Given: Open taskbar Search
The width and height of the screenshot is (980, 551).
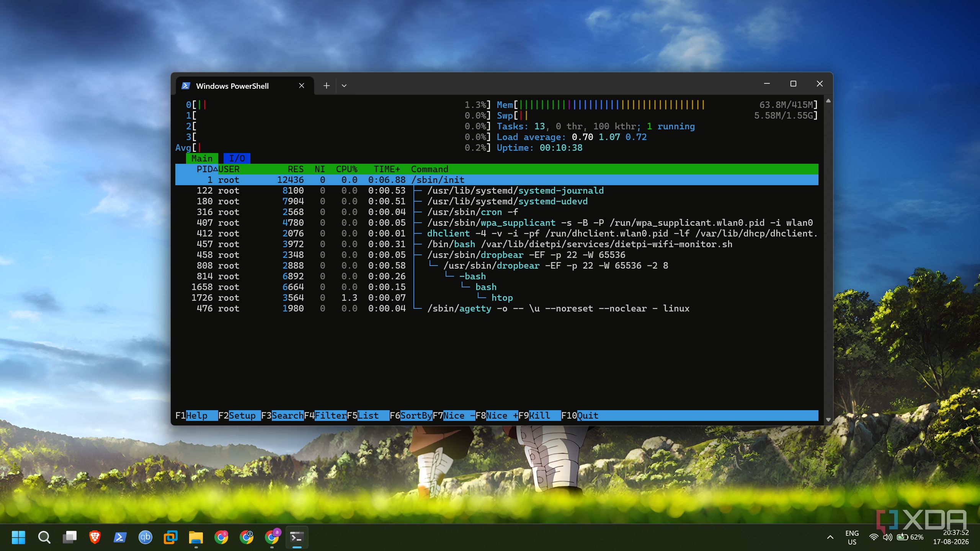Looking at the screenshot, I should 44,537.
